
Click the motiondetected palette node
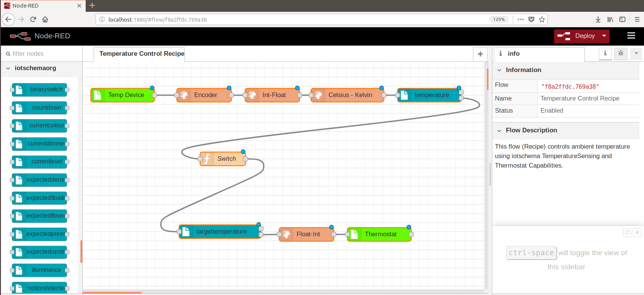pos(39,288)
